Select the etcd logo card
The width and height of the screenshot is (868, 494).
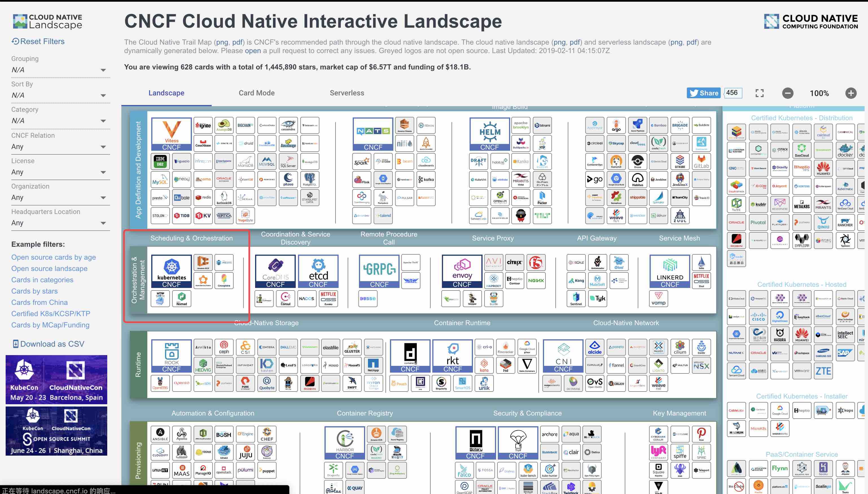[318, 271]
